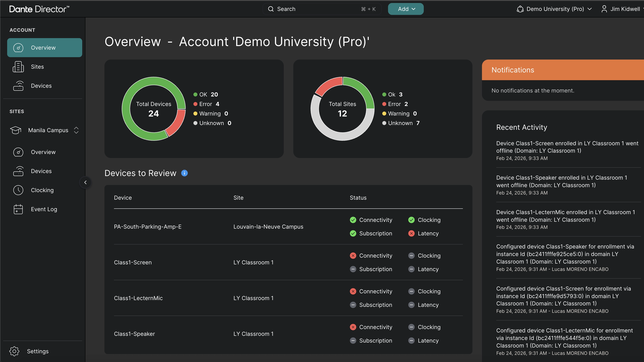Collapse the sidebar with the chevron arrow
This screenshot has width=644, height=362.
[86, 182]
